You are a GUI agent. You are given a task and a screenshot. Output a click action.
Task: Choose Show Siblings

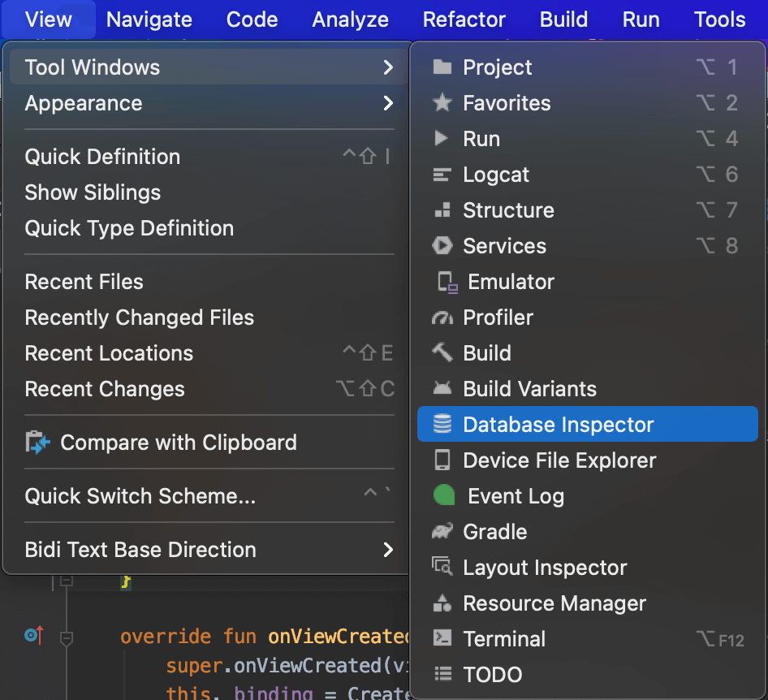tap(209, 192)
